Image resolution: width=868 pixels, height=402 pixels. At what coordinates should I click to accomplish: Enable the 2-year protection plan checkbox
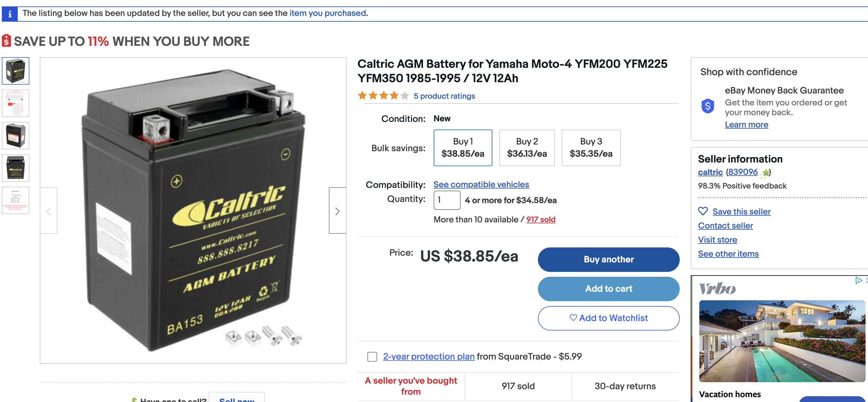pyautogui.click(x=372, y=356)
